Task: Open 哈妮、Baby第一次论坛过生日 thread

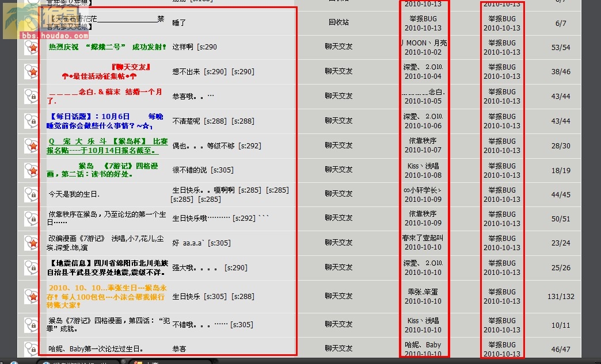Action: point(96,349)
